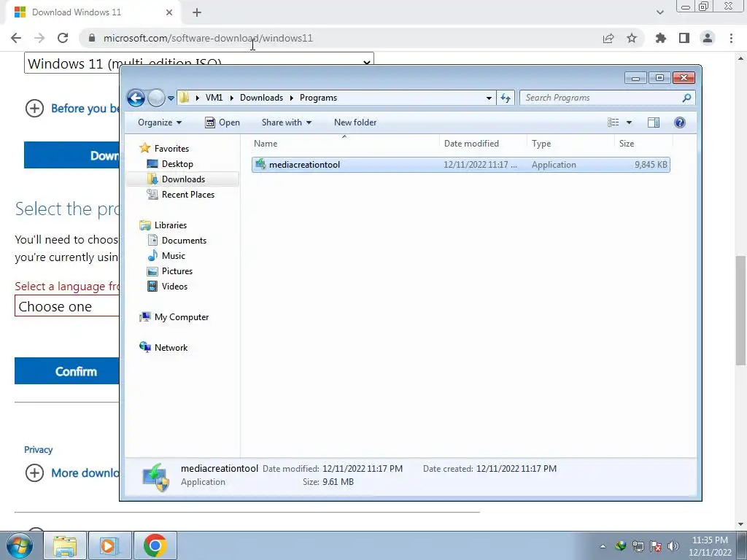Open Desktop in Favorites
Image resolution: width=747 pixels, height=560 pixels.
point(177,164)
